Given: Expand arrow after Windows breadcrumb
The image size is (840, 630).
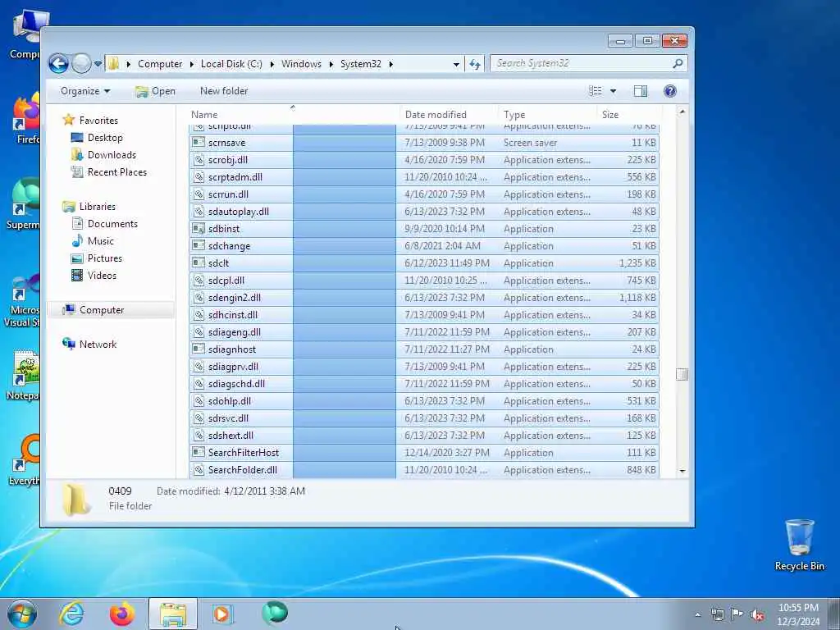Looking at the screenshot, I should pyautogui.click(x=331, y=64).
